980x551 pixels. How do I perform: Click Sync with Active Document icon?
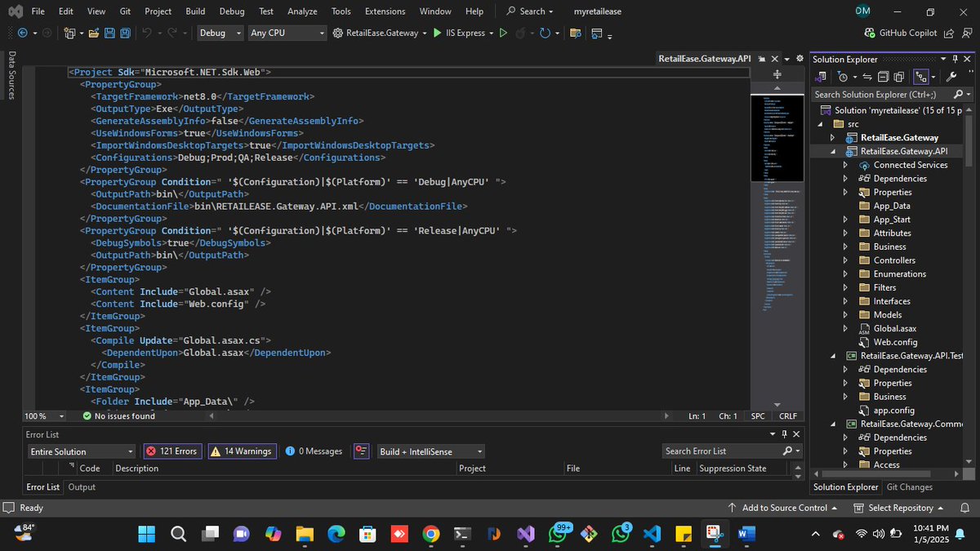tap(868, 77)
